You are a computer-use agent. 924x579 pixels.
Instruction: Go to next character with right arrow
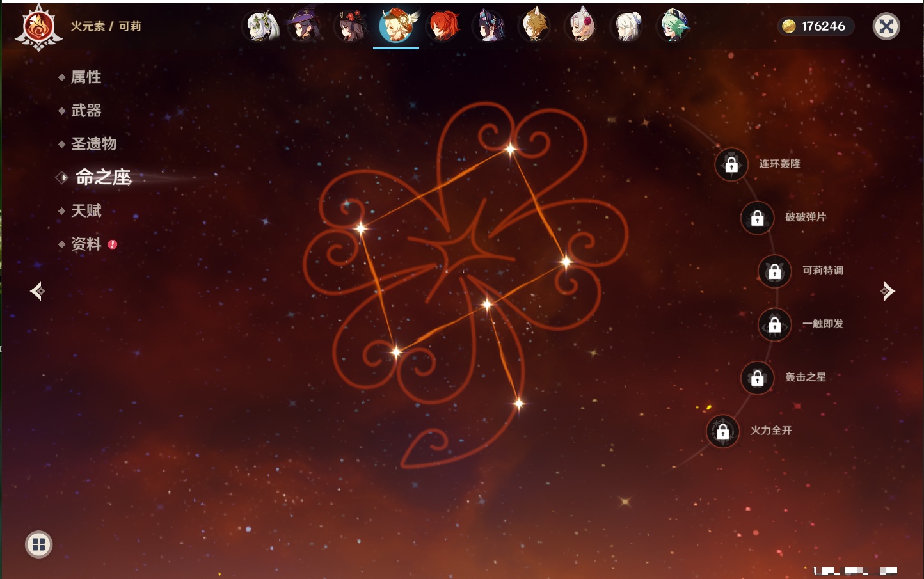click(x=888, y=291)
